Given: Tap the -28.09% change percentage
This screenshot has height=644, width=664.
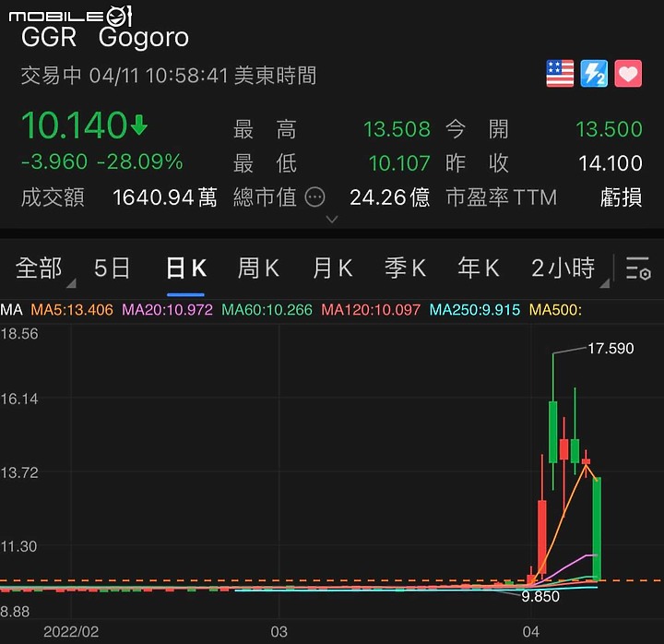Looking at the screenshot, I should [x=140, y=161].
